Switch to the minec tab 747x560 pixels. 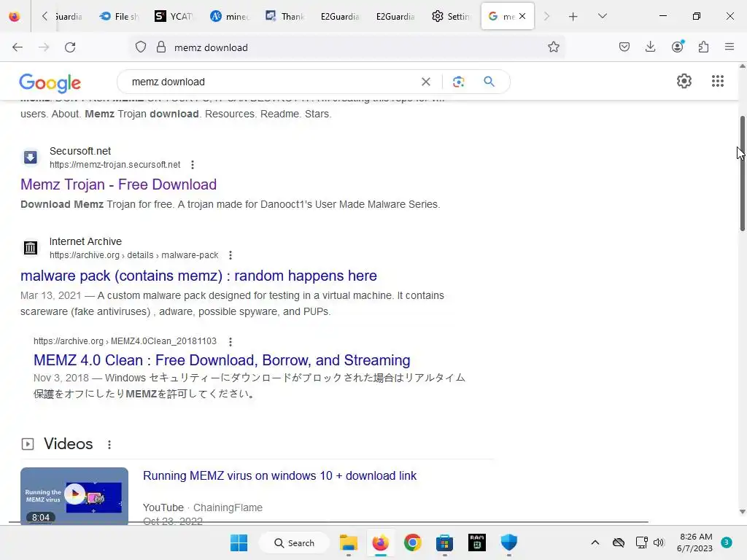(x=230, y=17)
